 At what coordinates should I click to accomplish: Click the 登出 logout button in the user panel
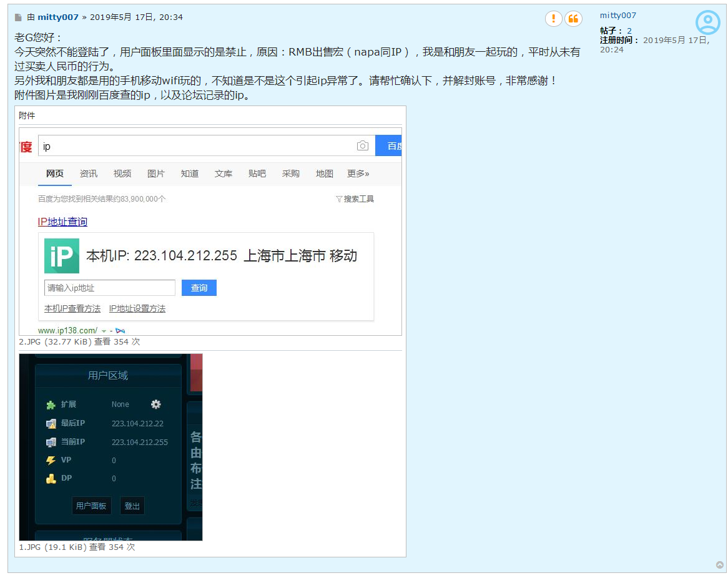[x=132, y=506]
